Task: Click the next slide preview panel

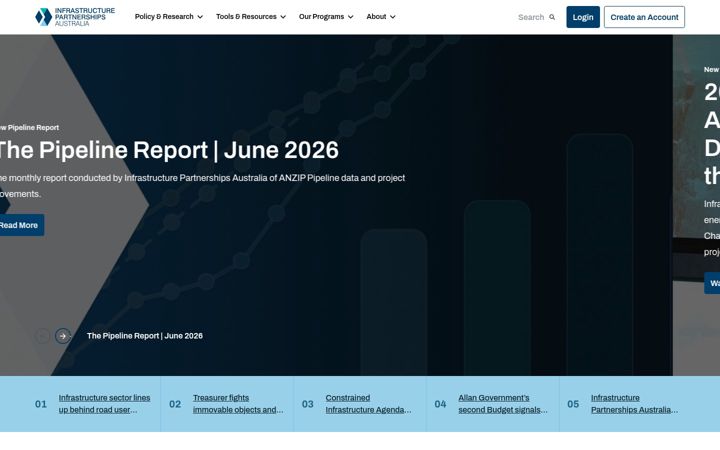Action: (x=696, y=205)
